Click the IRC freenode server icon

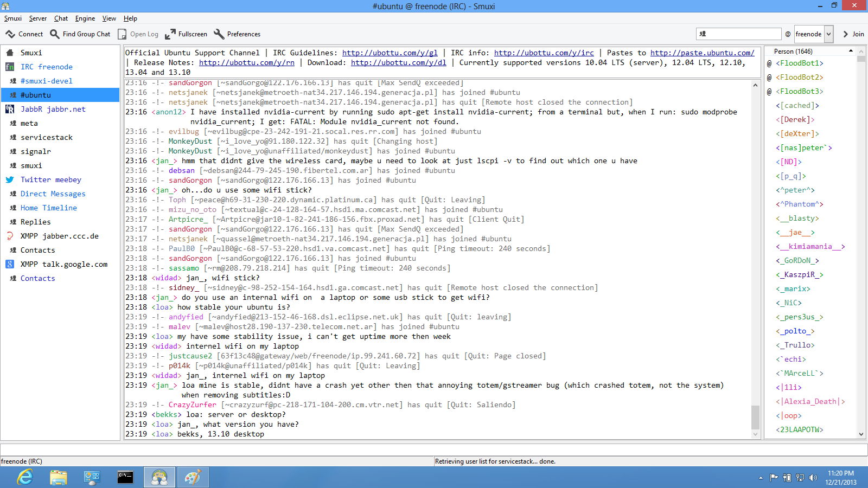click(10, 67)
